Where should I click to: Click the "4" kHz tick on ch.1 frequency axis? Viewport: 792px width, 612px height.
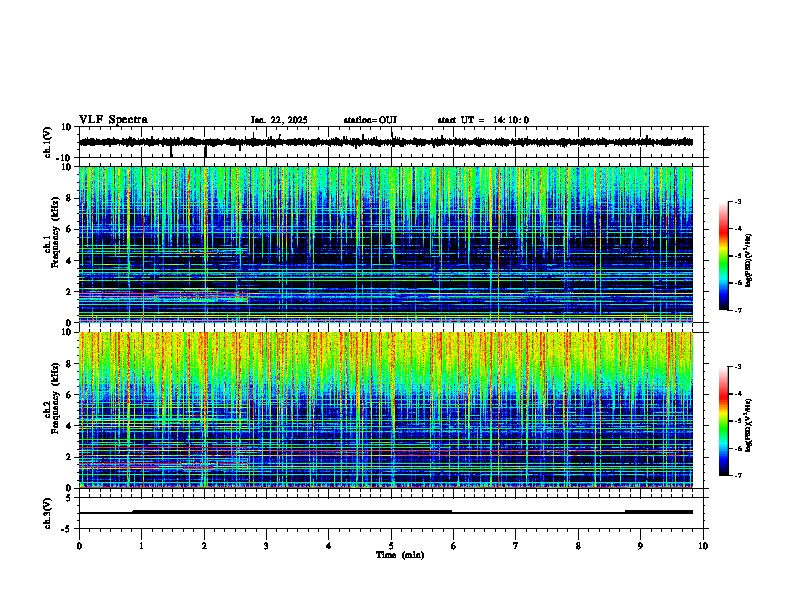coord(70,260)
